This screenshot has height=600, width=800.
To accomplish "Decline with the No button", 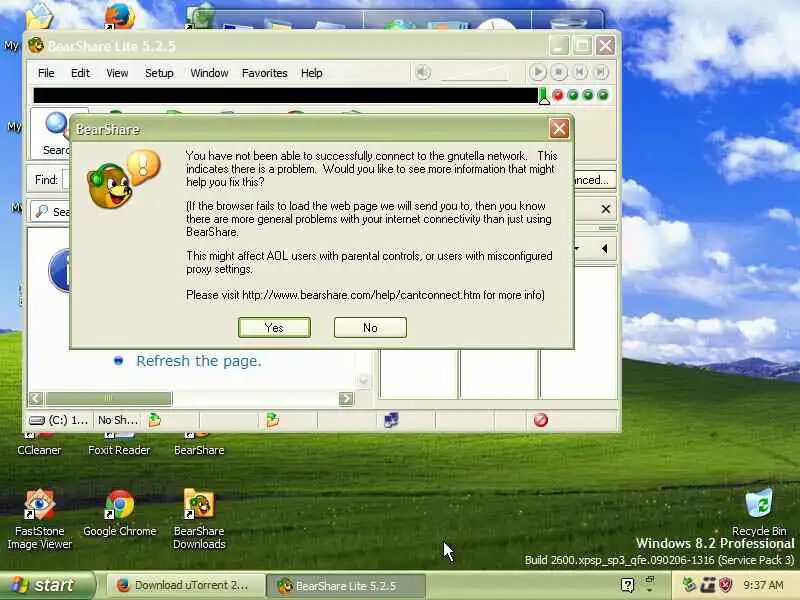I will [370, 328].
